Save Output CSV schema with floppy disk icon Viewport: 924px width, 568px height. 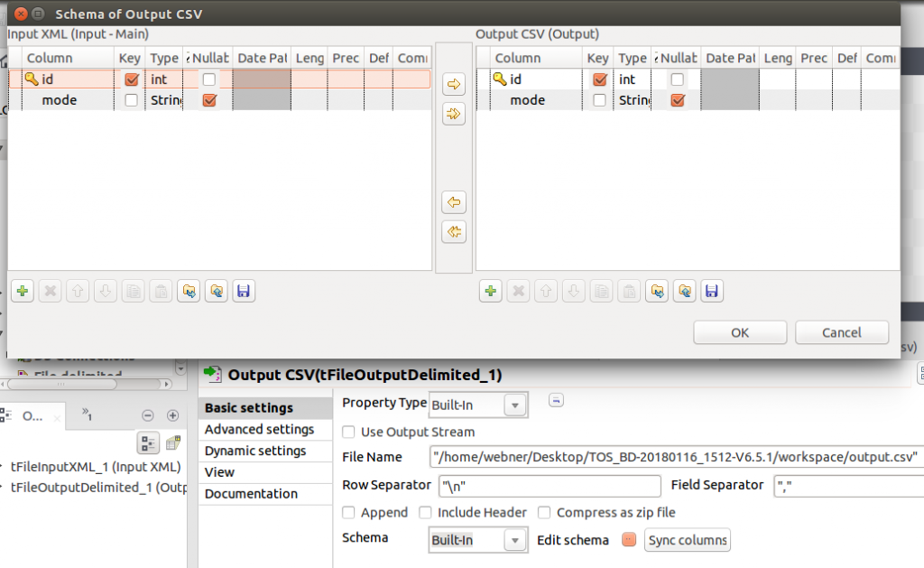click(x=711, y=292)
